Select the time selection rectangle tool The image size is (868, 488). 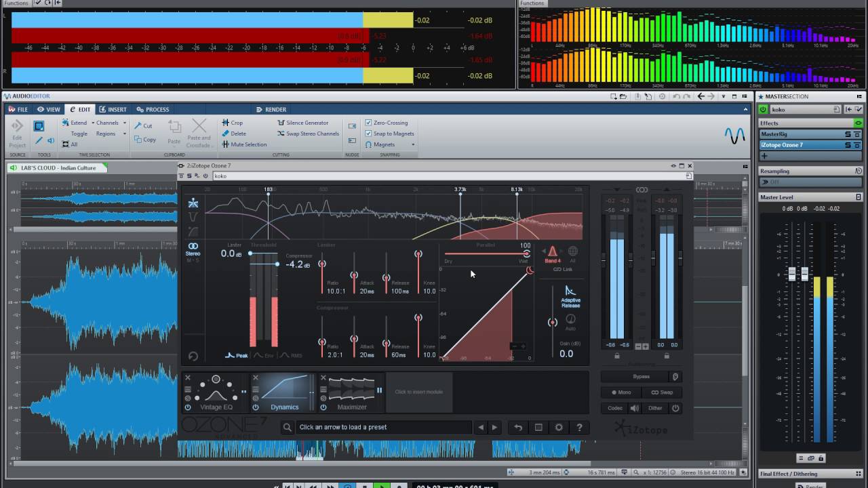[x=39, y=126]
